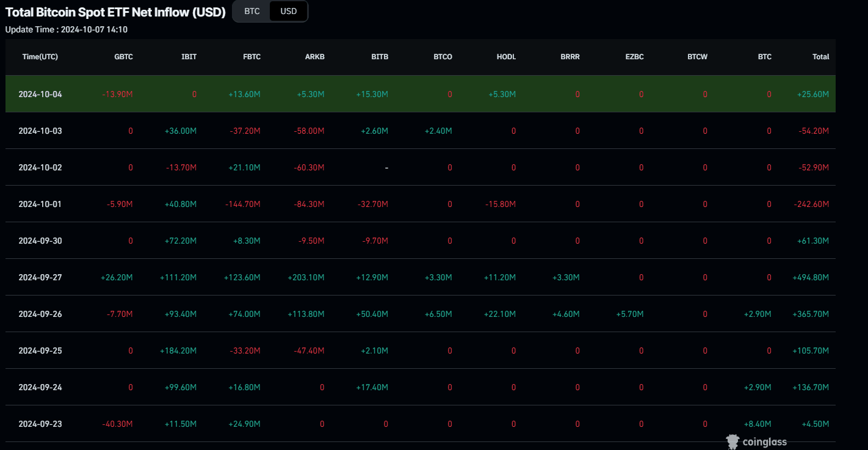
Task: Click the Total Bitcoin Spot ETF Net Inflow title
Action: click(115, 12)
